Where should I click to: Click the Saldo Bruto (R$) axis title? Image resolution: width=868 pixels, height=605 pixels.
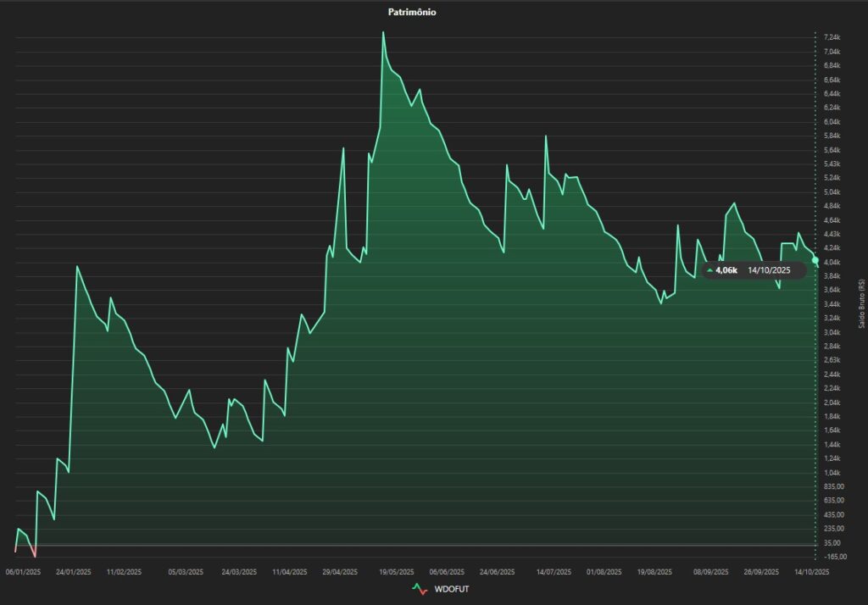coord(861,303)
